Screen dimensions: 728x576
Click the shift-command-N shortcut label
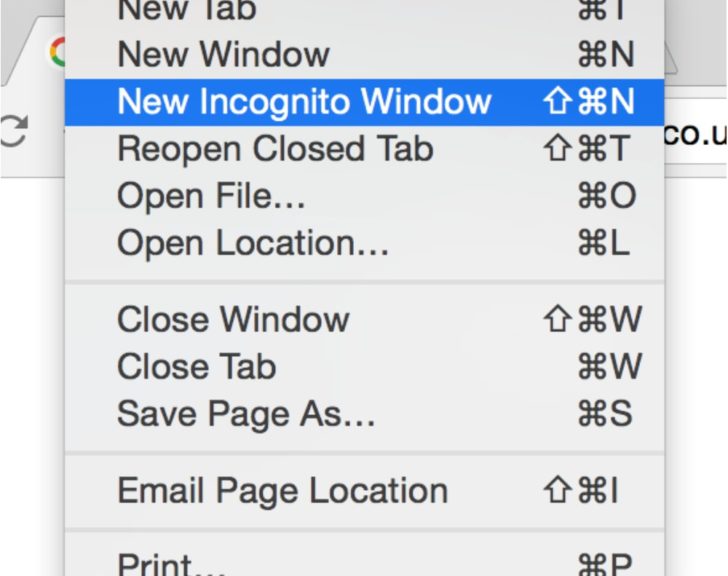pyautogui.click(x=589, y=102)
